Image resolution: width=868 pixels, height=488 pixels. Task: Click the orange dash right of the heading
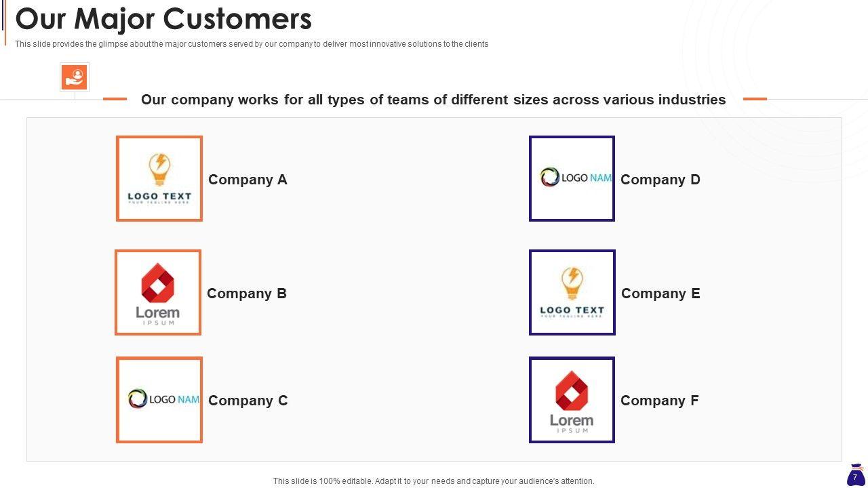(x=755, y=99)
